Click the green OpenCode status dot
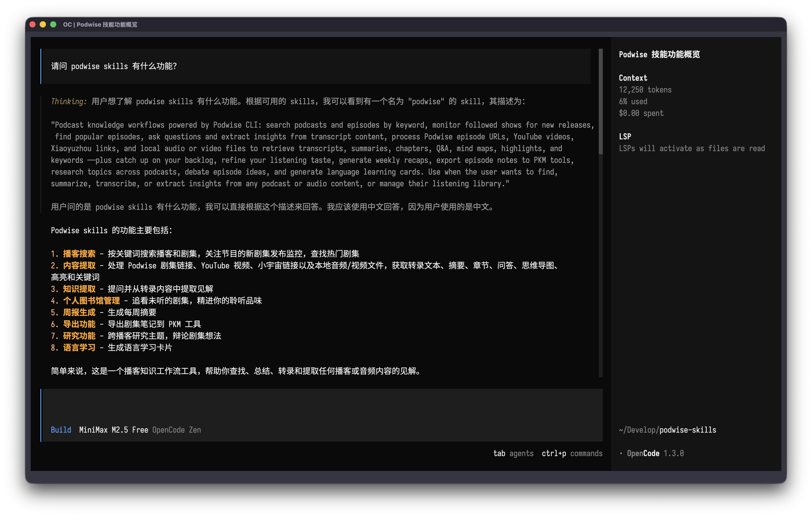This screenshot has width=812, height=517. pyautogui.click(x=621, y=453)
